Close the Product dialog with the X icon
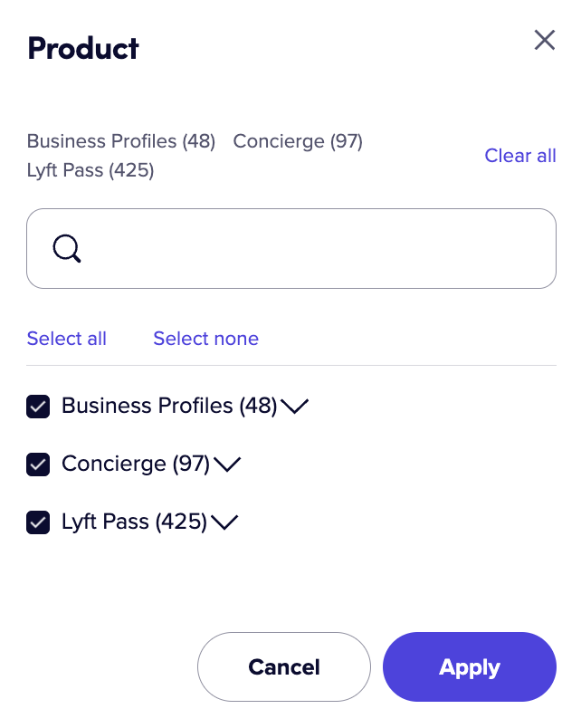The height and width of the screenshot is (728, 581). coord(544,40)
